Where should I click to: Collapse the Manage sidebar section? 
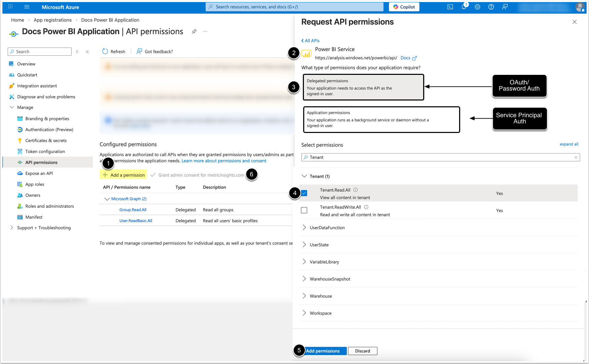pyautogui.click(x=12, y=107)
